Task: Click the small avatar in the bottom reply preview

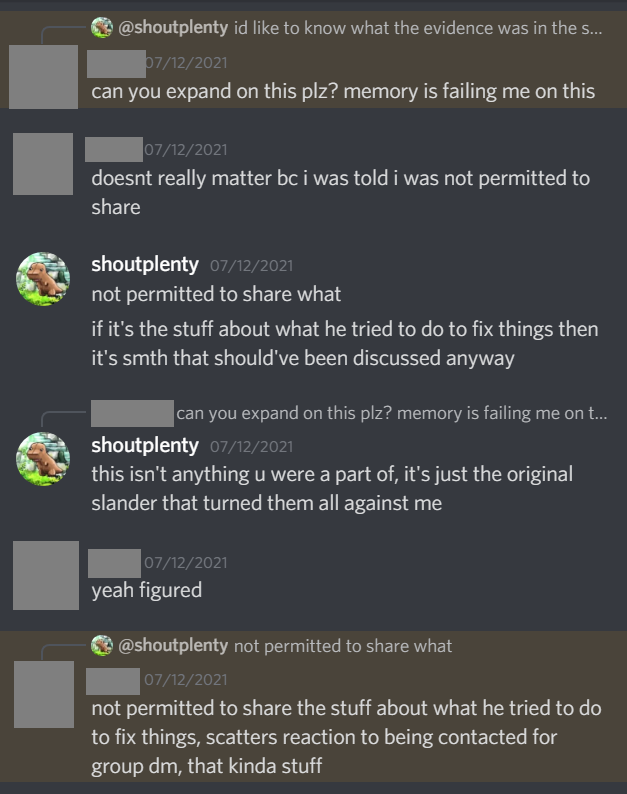Action: point(101,645)
